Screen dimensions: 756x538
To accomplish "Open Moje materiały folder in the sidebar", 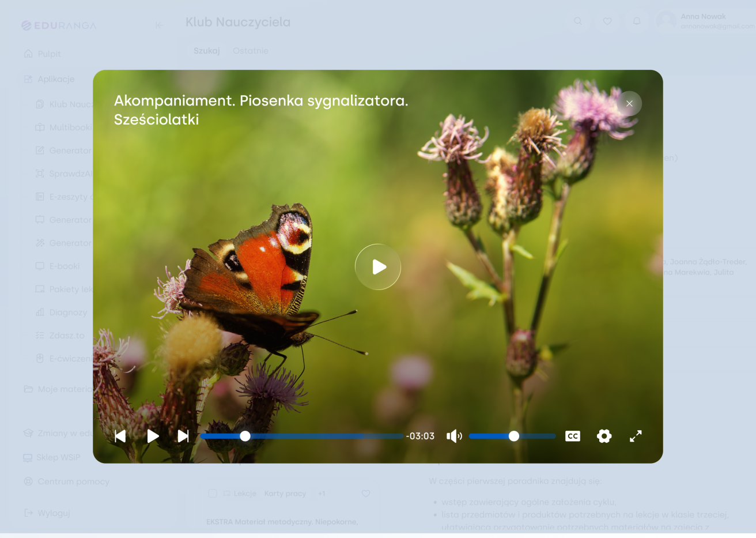I will (58, 389).
